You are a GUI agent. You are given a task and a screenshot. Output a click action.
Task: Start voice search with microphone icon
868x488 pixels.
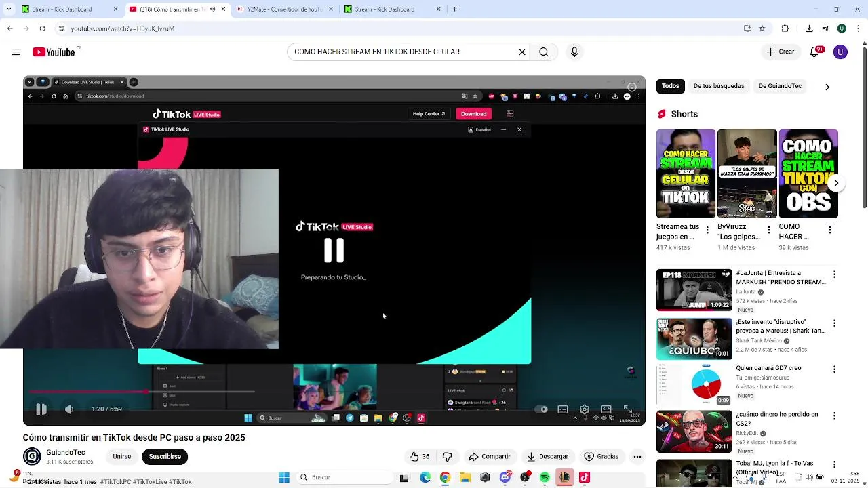[574, 52]
